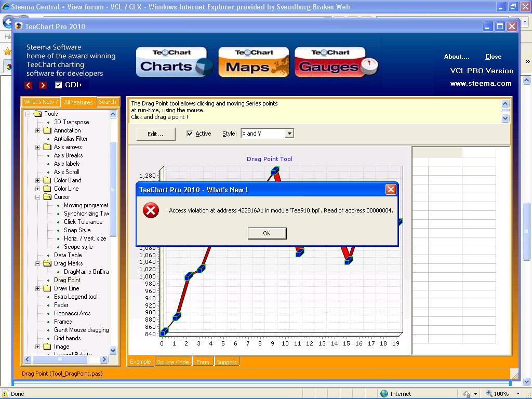The width and height of the screenshot is (532, 399).
Task: Click OK in the access violation dialog
Action: pos(267,233)
